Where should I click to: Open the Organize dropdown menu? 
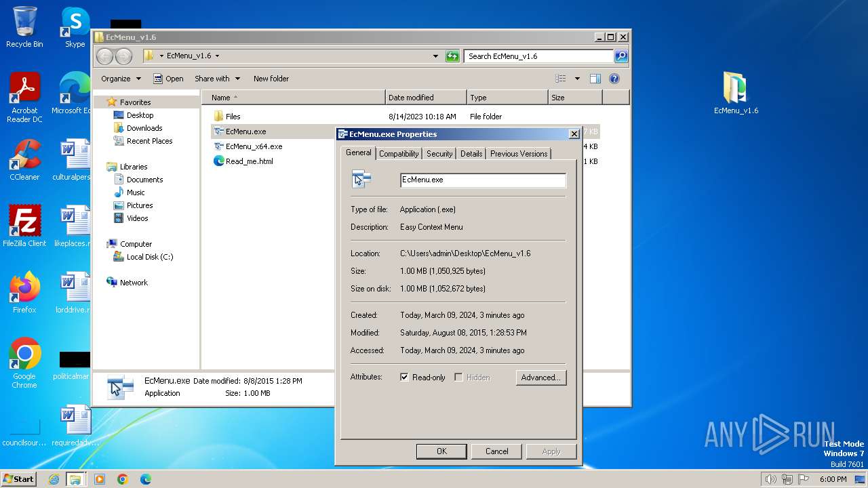coord(121,79)
